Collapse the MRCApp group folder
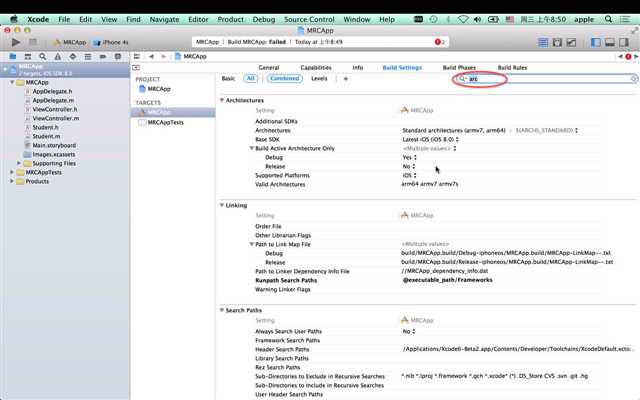640x400 pixels. (x=12, y=82)
